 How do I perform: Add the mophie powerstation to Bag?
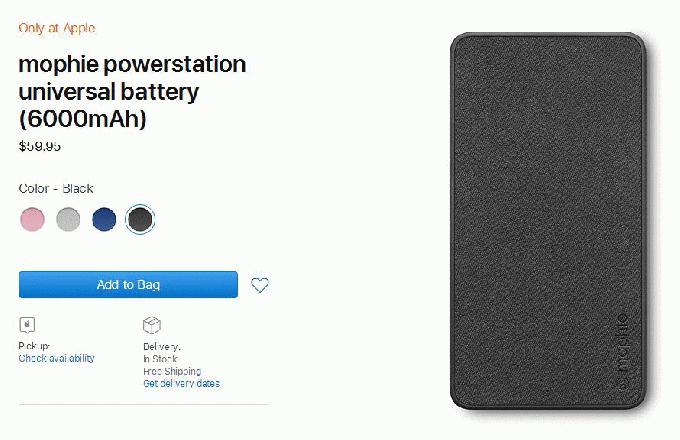click(128, 285)
